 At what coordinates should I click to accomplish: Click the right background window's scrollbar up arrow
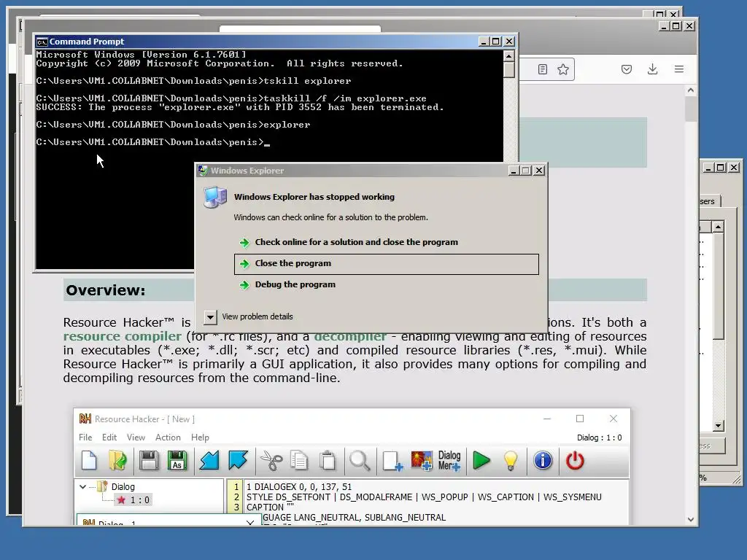(718, 227)
